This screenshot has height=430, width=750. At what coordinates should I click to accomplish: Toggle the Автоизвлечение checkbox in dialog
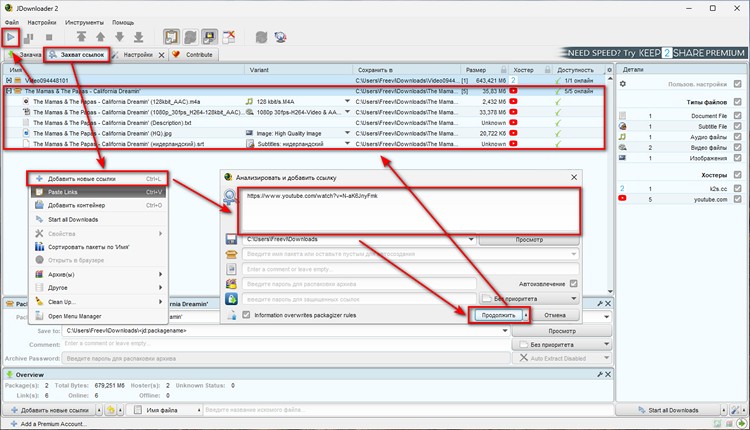574,284
